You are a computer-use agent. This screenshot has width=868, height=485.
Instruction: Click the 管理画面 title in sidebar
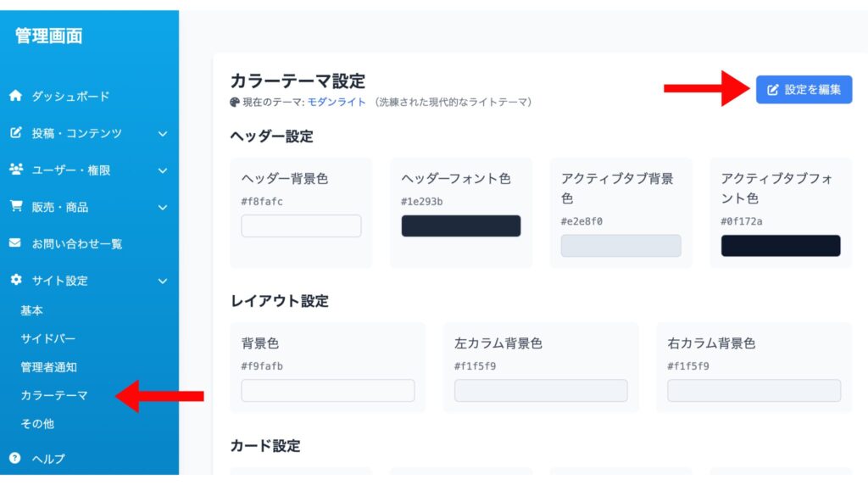pos(48,36)
